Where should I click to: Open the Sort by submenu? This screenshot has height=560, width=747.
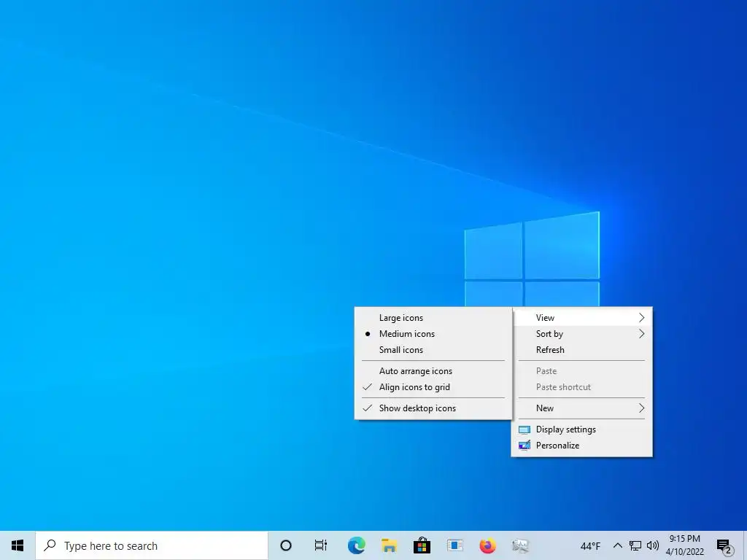point(581,334)
